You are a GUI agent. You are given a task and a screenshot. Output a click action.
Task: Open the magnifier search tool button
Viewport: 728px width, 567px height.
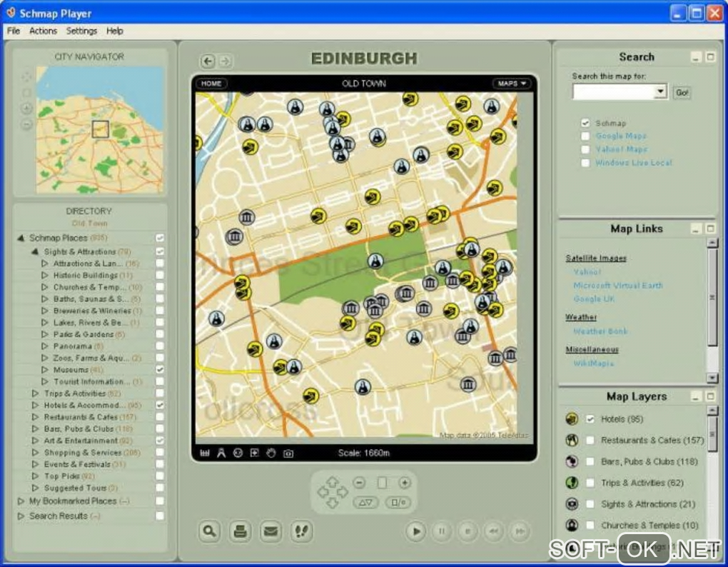(x=209, y=531)
